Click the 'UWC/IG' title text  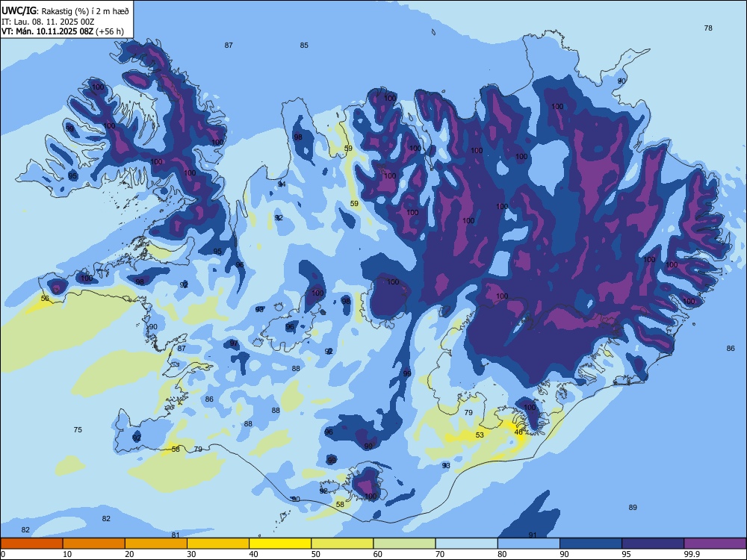point(19,11)
